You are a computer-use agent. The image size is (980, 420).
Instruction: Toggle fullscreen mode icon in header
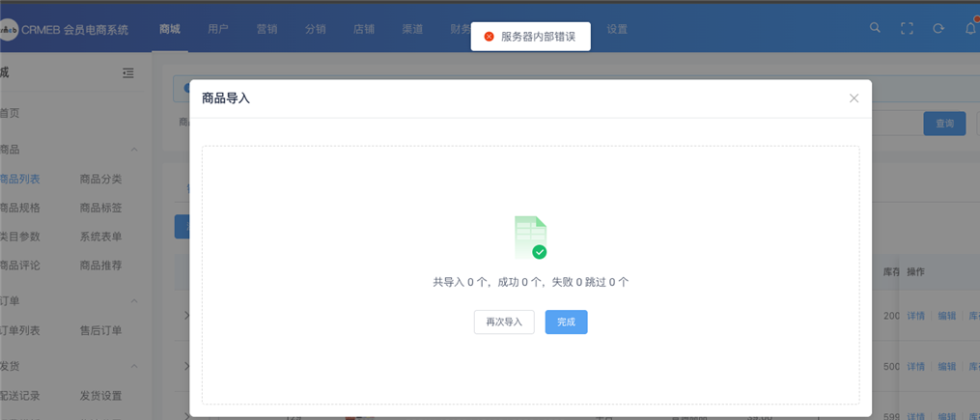pos(907,28)
